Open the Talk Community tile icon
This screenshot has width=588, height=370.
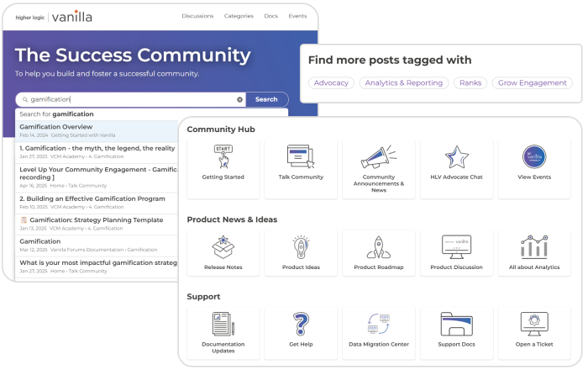point(301,156)
